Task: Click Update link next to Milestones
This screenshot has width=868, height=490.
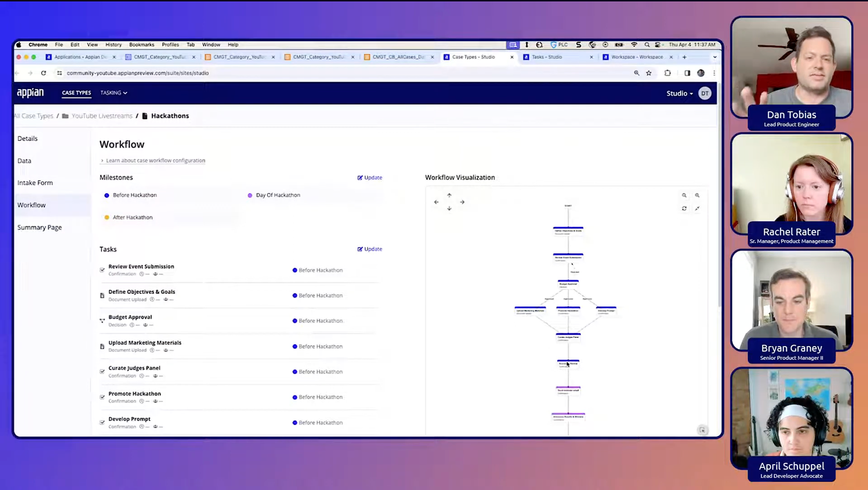Action: (370, 178)
